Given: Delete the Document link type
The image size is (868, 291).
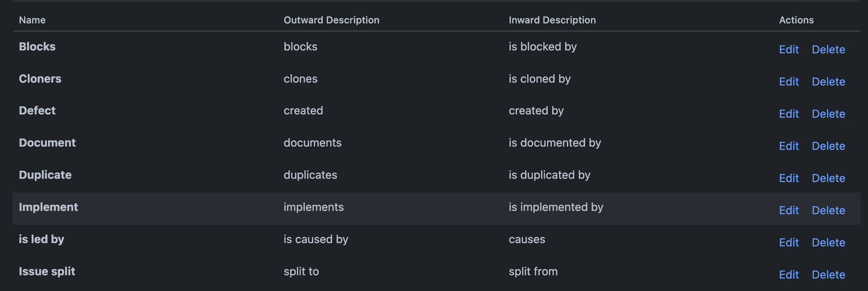Looking at the screenshot, I should (x=828, y=146).
